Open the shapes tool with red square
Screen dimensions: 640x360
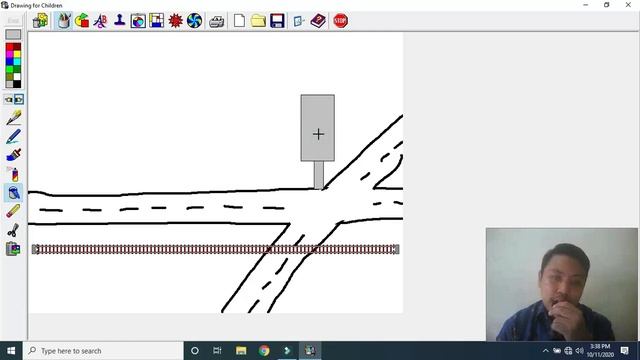point(82,20)
